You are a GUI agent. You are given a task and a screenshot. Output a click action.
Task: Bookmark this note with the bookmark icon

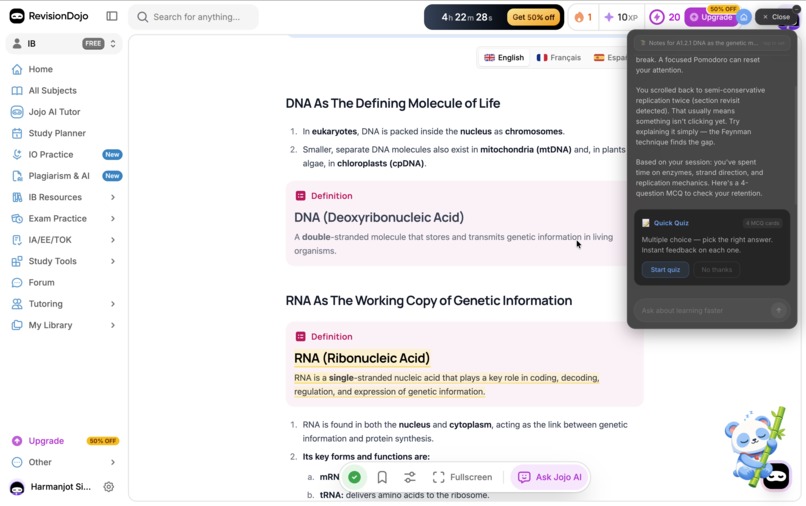(x=382, y=477)
